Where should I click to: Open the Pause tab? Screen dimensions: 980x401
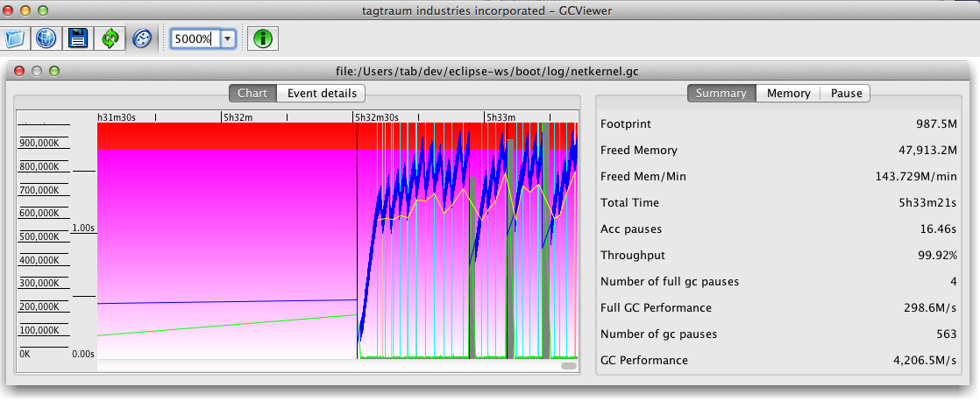tap(846, 93)
